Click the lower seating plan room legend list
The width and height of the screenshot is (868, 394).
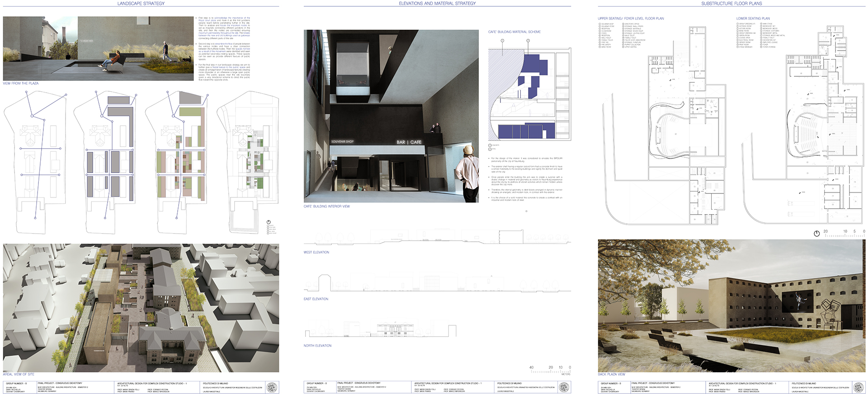760,35
